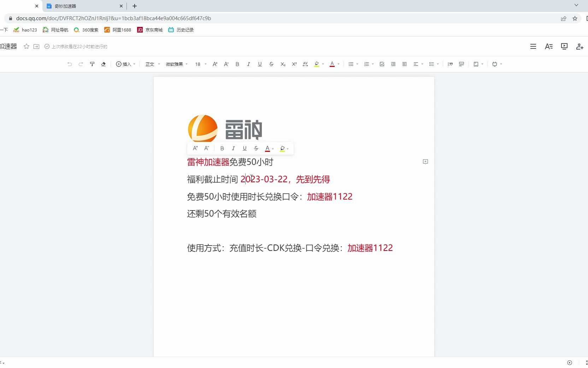
Task: Open the plugins toolbox dropdown
Action: [x=497, y=64]
